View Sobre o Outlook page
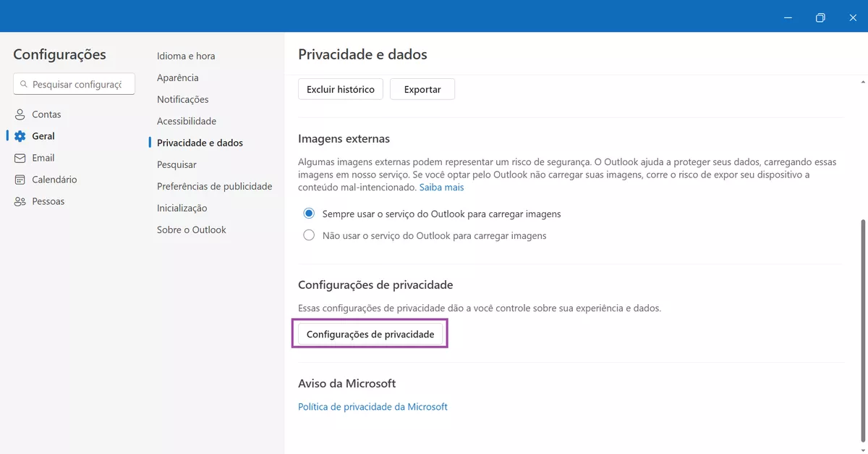This screenshot has height=454, width=868. (x=190, y=230)
